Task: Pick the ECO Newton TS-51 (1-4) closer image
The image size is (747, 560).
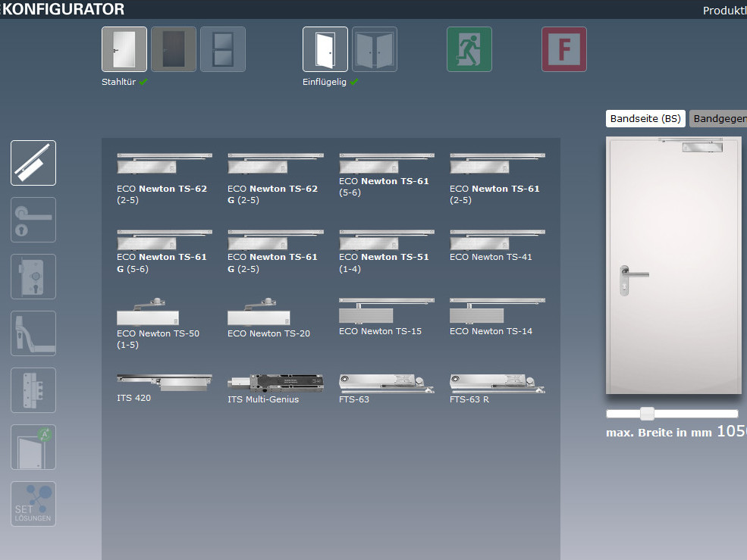Action: (386, 239)
